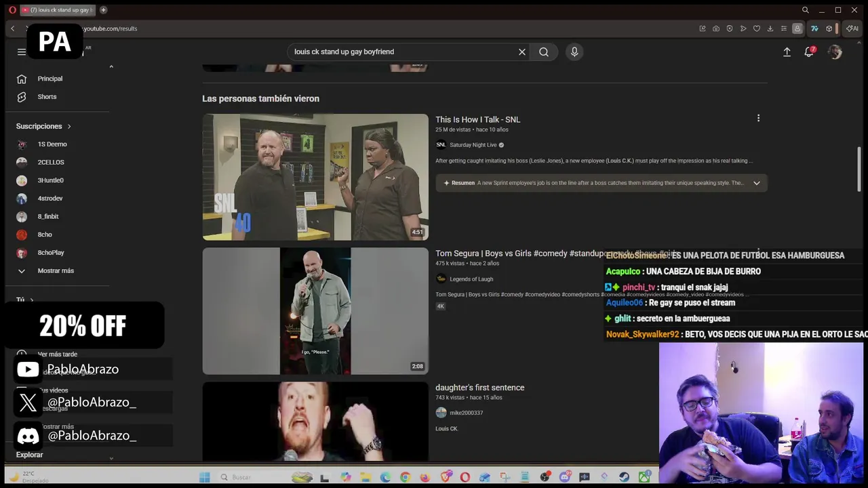The image size is (868, 488).
Task: Go back with the browser back arrow
Action: point(12,28)
